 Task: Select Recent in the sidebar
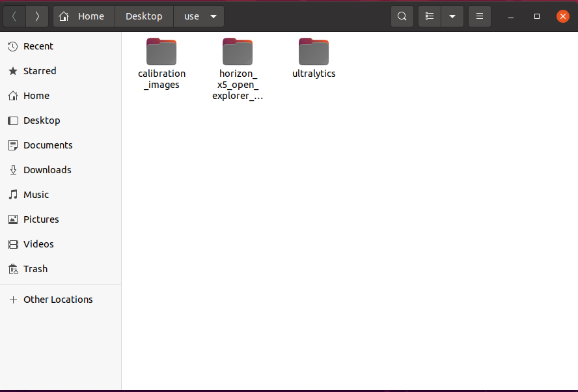pos(38,46)
